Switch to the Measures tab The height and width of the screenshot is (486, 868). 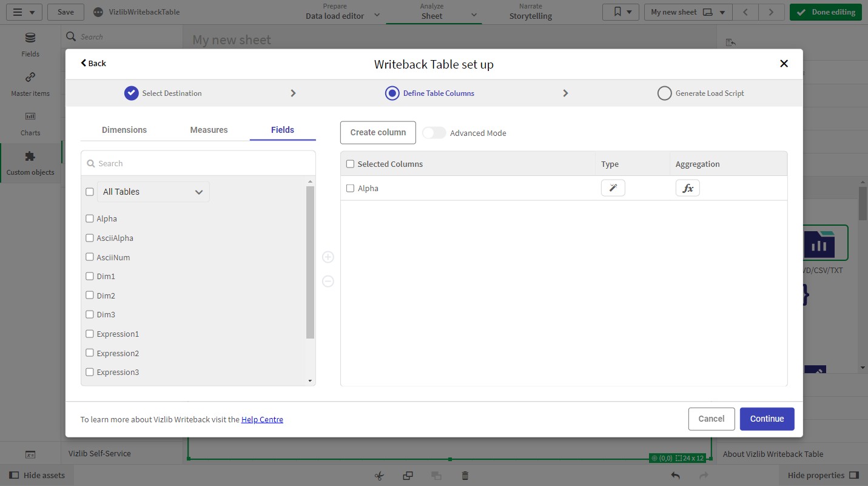(209, 130)
